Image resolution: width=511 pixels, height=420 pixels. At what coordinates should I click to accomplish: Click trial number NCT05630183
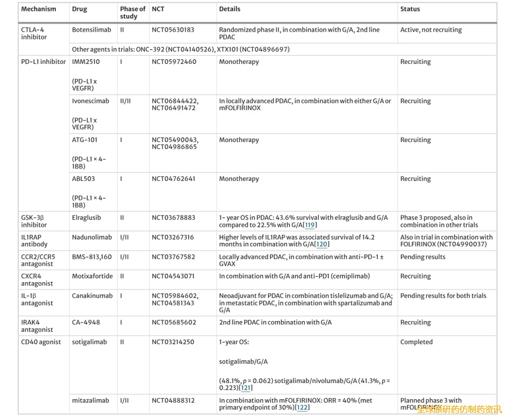173,30
